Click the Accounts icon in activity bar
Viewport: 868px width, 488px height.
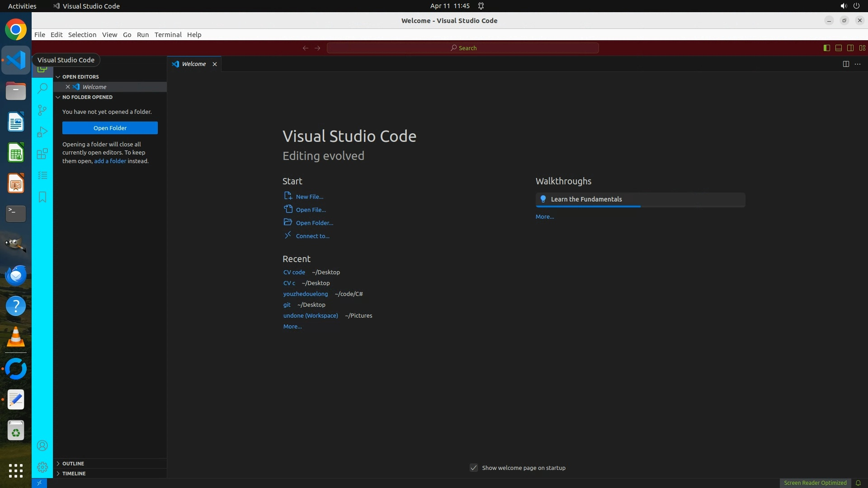tap(42, 446)
